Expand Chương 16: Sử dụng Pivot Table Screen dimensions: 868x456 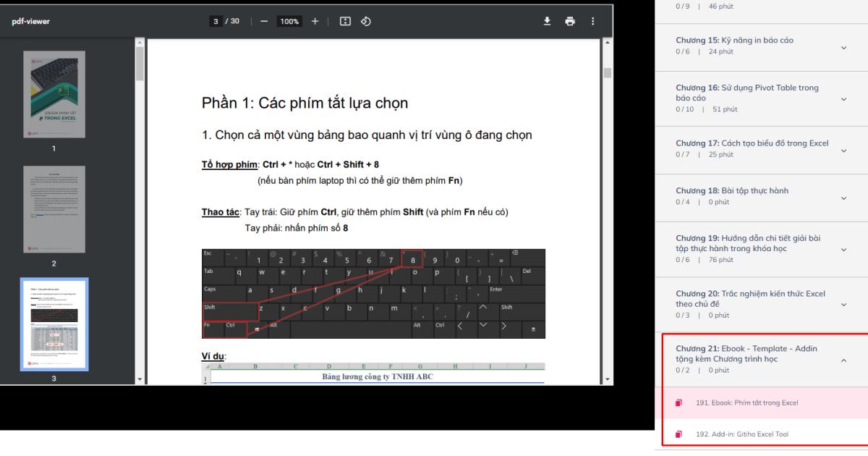(x=842, y=99)
